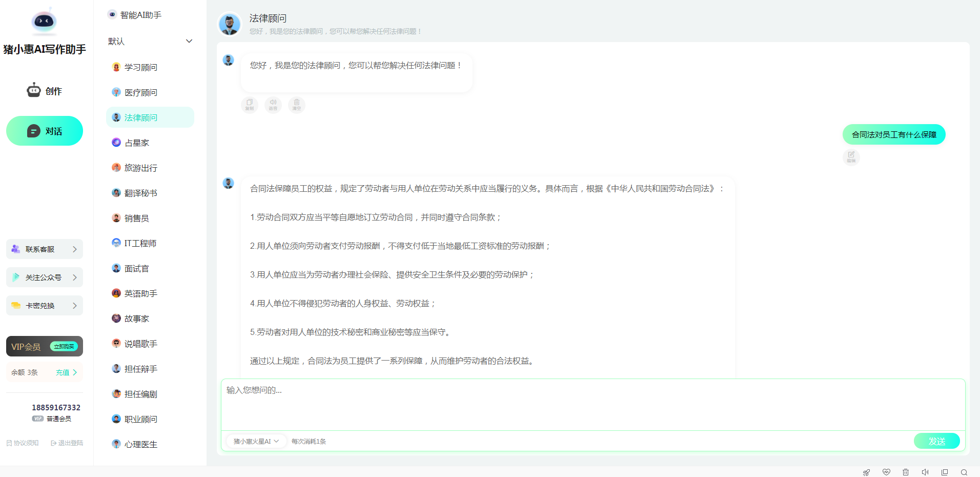Click the trash bin icon in bottom bar
This screenshot has height=477, width=980.
(906, 472)
